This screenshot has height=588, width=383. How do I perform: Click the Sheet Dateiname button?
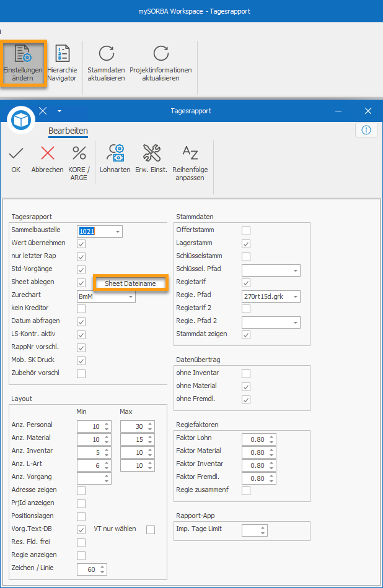tap(130, 283)
